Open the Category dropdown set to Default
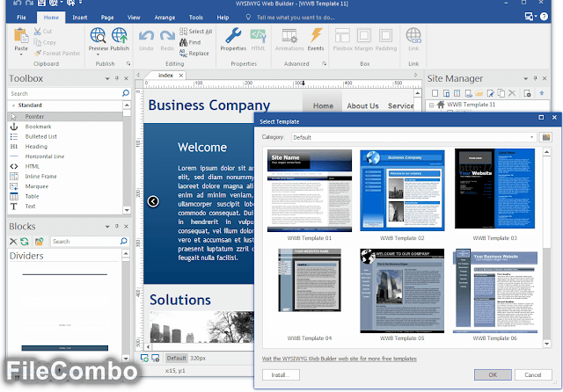This screenshot has height=392, width=563. pos(414,137)
